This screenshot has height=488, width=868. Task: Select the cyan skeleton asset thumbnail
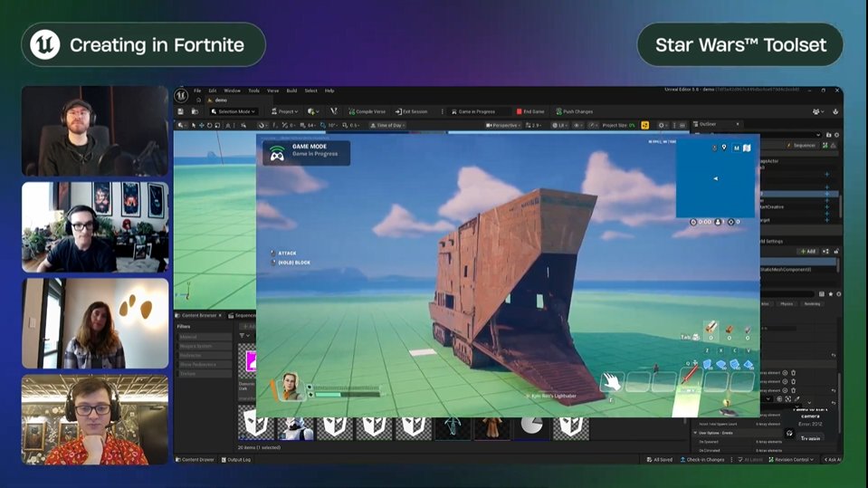tap(453, 427)
